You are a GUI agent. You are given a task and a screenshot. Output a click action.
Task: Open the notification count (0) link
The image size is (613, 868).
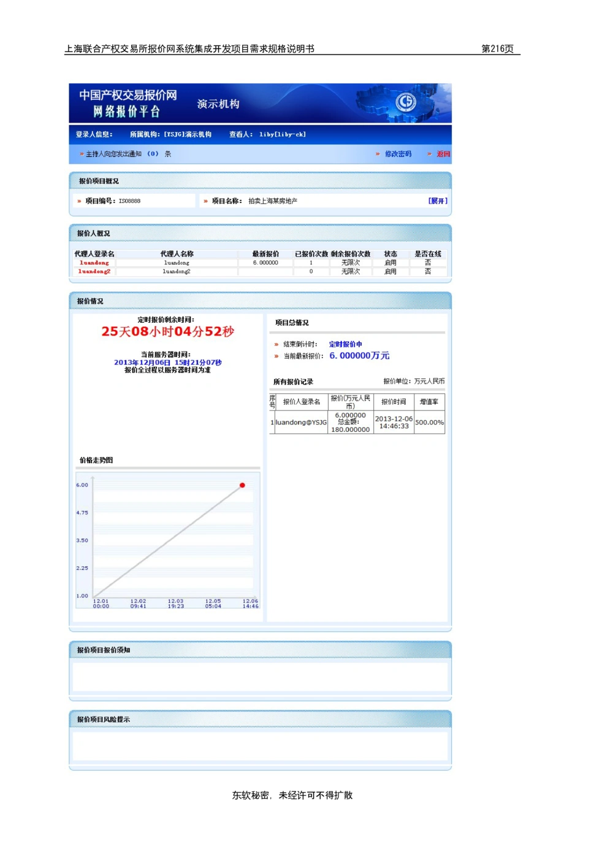coord(153,154)
